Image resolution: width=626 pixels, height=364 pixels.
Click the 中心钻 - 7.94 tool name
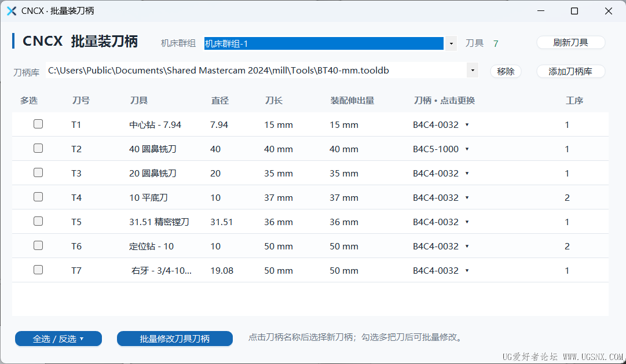(155, 125)
